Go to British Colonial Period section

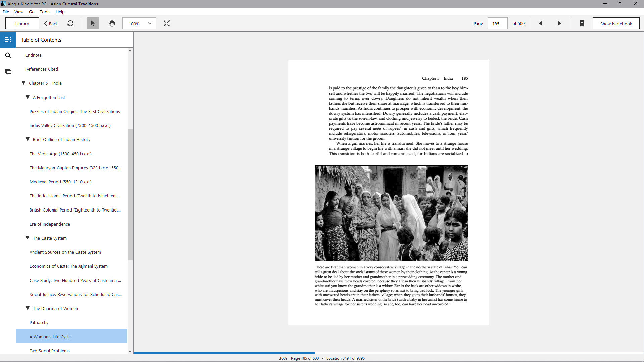tap(72, 210)
